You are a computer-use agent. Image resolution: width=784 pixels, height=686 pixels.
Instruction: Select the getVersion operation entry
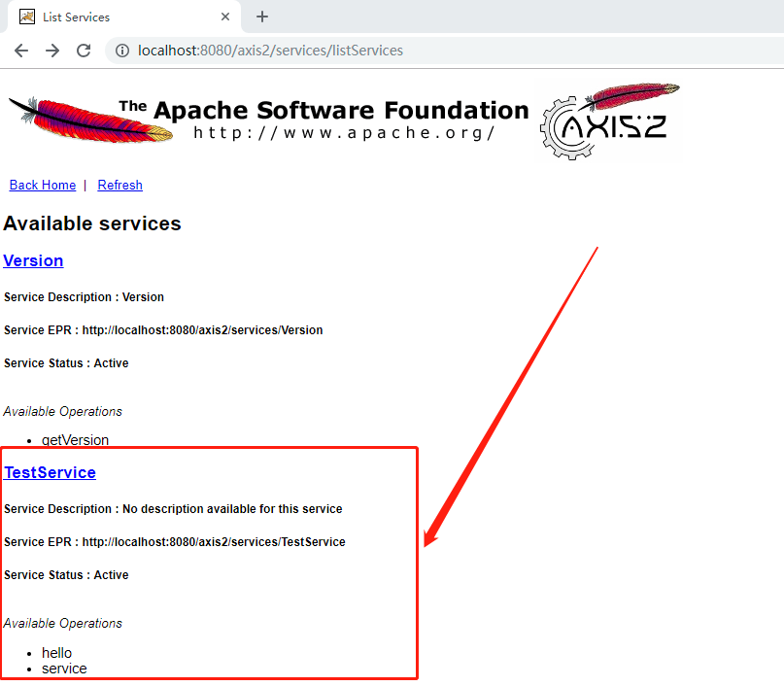(x=75, y=440)
